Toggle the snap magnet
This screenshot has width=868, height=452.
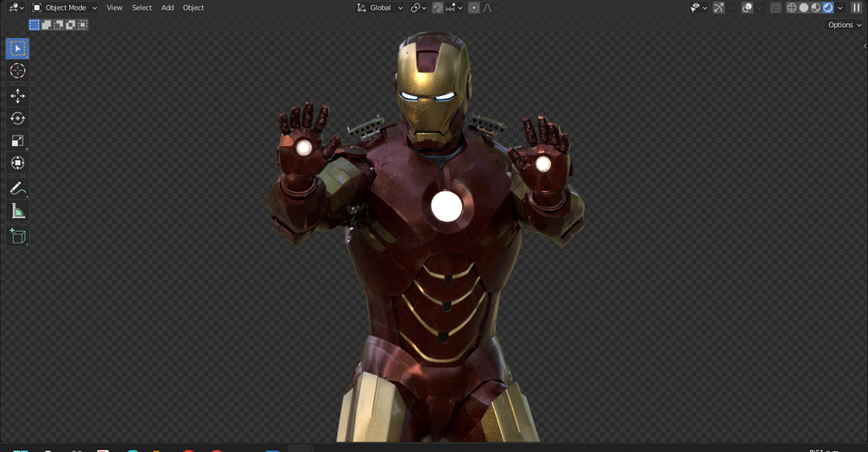coord(437,8)
